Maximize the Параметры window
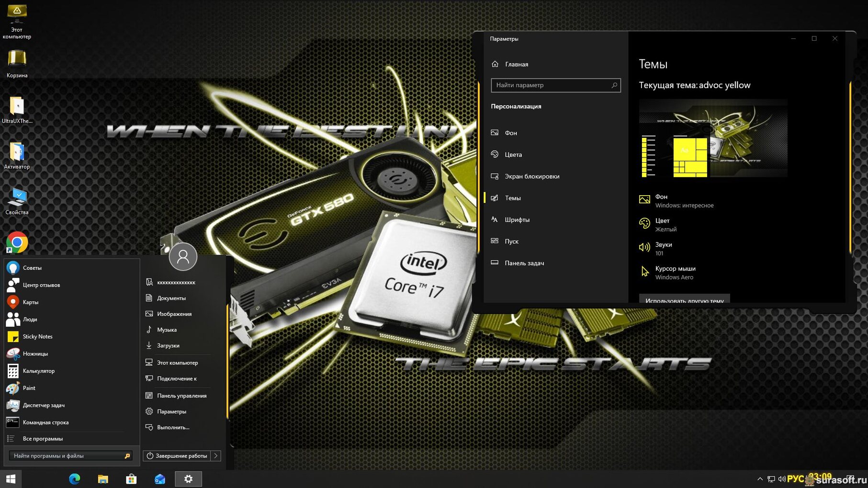 coord(814,39)
